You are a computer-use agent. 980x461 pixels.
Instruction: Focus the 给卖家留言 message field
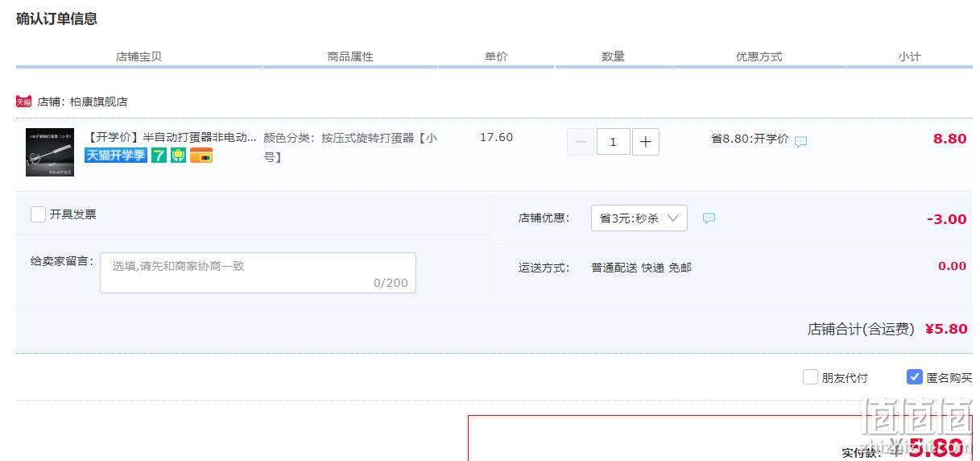(258, 272)
